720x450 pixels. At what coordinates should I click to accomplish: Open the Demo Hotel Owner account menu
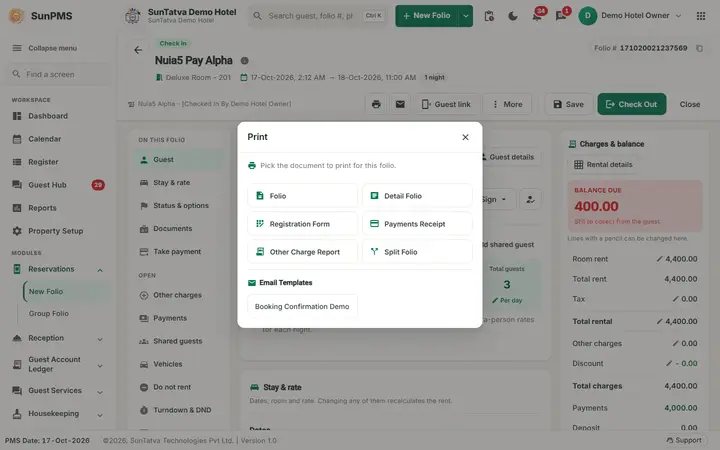coord(630,16)
